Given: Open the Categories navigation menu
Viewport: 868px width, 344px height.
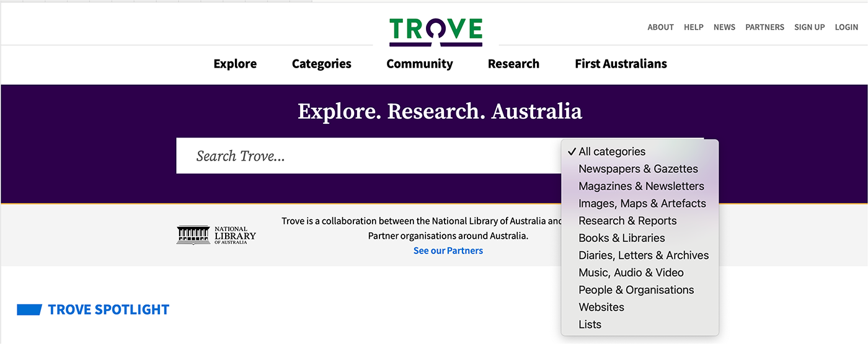Looking at the screenshot, I should pyautogui.click(x=321, y=64).
